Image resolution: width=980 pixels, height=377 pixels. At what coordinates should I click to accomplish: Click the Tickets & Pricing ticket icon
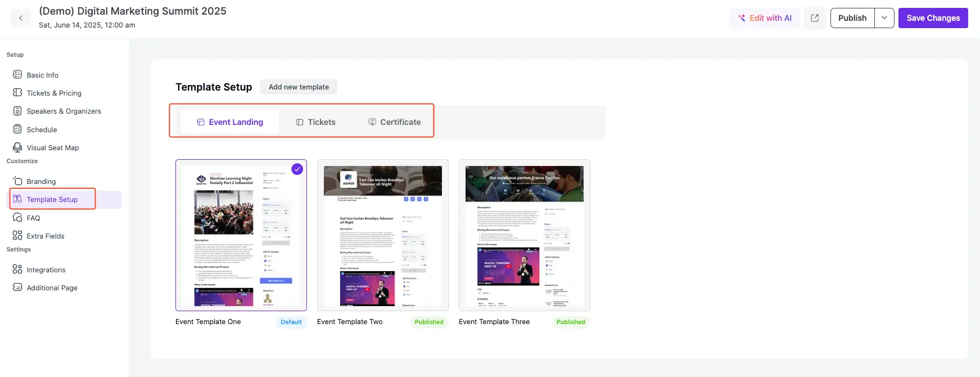point(17,93)
